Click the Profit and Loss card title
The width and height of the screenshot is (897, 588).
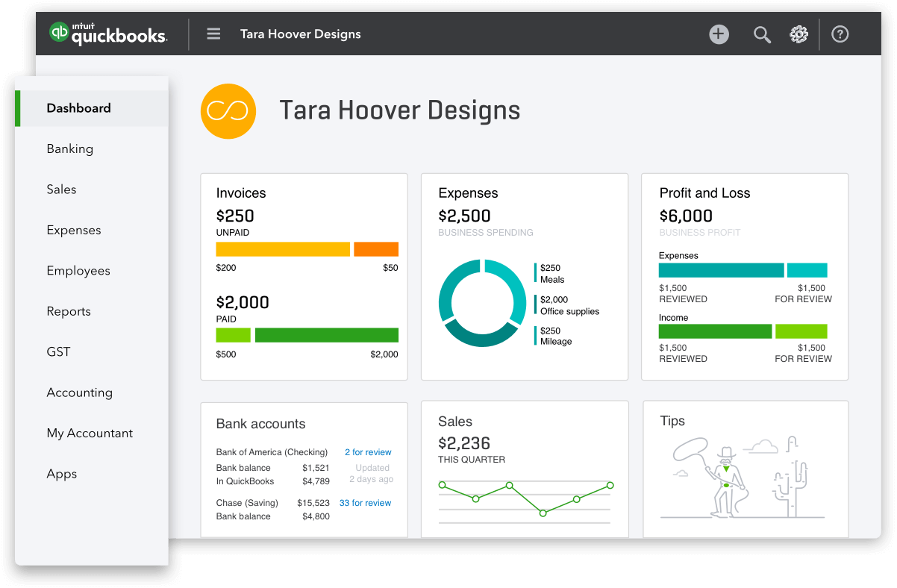[x=704, y=193]
